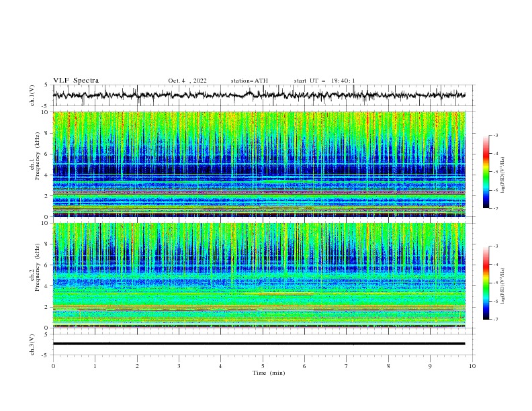Click time axis tick label "5"
532x411 pixels.
point(263,366)
